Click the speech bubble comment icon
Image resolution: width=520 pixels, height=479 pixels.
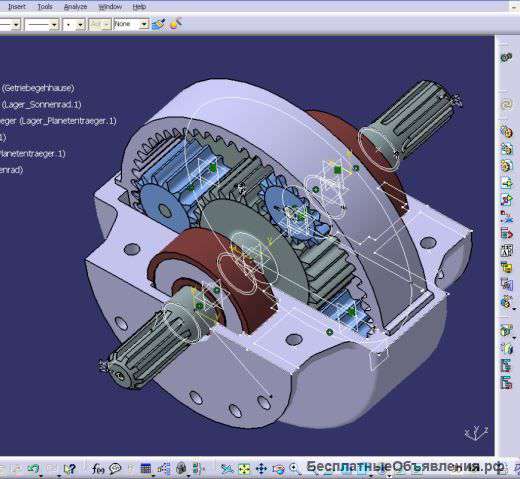click(x=115, y=469)
